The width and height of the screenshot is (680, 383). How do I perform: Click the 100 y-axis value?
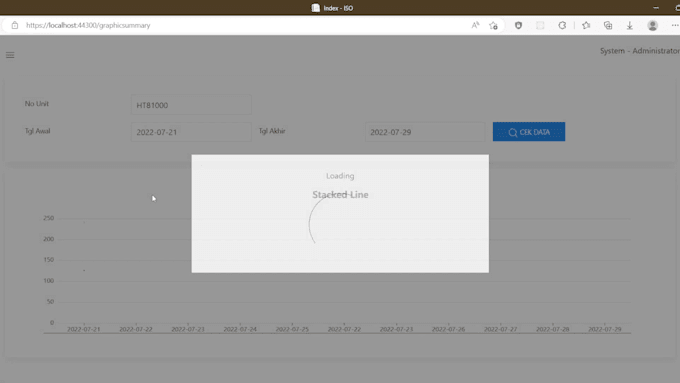pos(49,281)
